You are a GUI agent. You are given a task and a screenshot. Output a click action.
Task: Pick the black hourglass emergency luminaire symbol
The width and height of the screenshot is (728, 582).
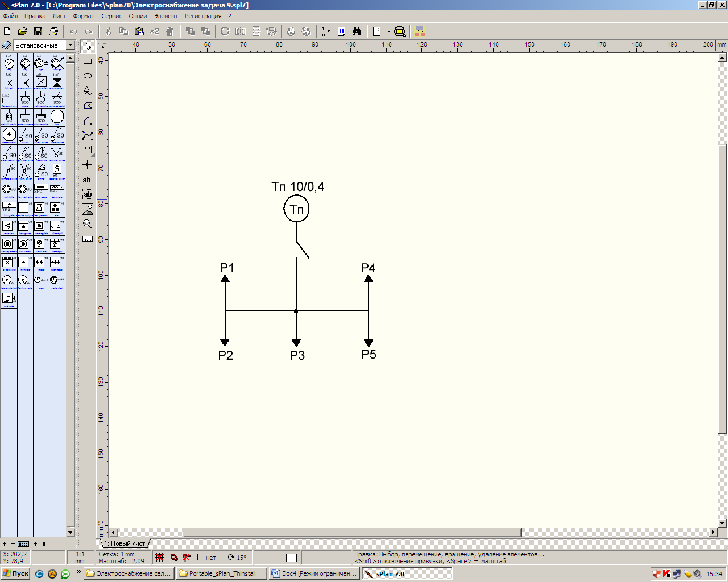57,82
